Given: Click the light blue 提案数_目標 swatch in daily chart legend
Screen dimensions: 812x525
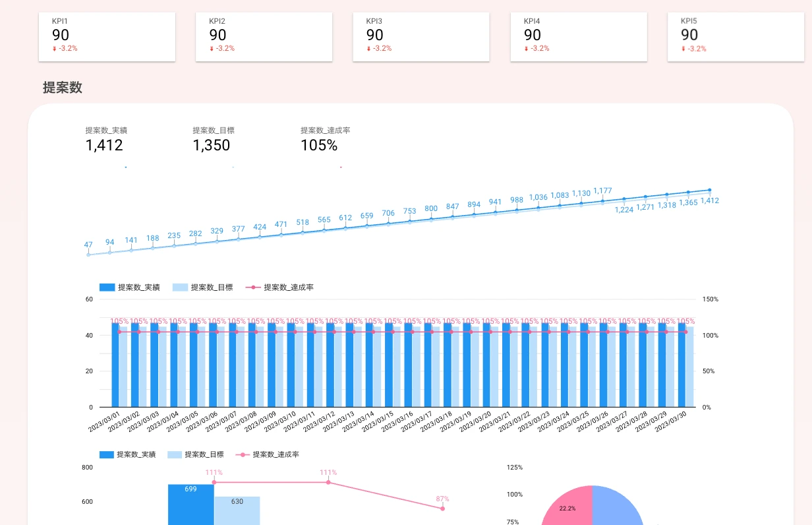Looking at the screenshot, I should [x=181, y=288].
